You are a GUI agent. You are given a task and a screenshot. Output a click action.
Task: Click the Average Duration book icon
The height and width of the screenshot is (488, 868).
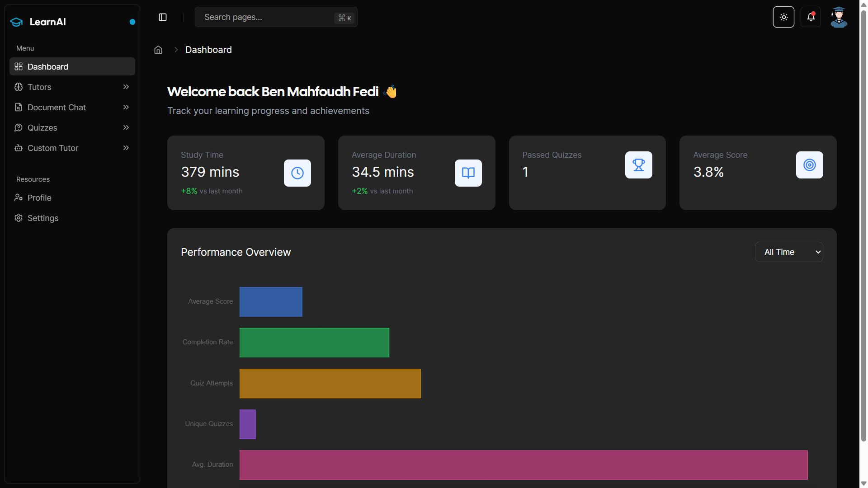pyautogui.click(x=468, y=173)
